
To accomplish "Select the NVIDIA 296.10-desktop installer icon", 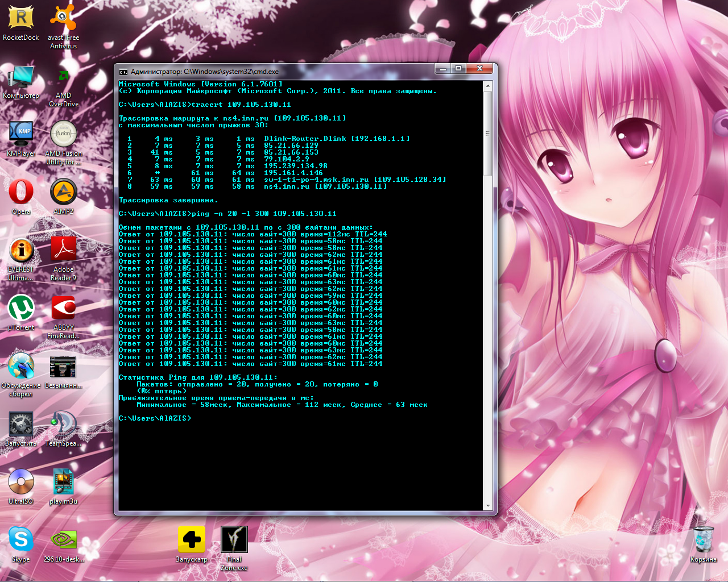I will point(63,545).
